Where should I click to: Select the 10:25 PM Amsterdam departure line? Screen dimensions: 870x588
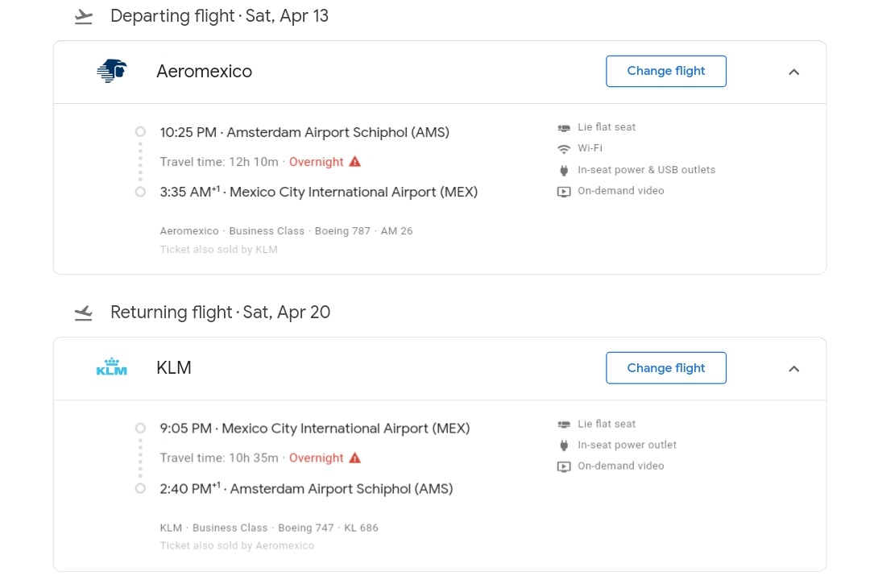[x=304, y=132]
